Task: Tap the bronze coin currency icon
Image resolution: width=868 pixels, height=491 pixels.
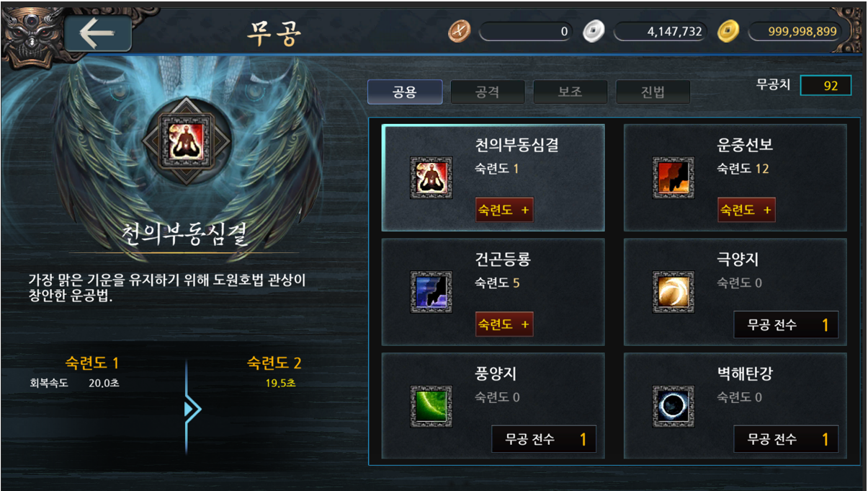Action: pos(460,31)
